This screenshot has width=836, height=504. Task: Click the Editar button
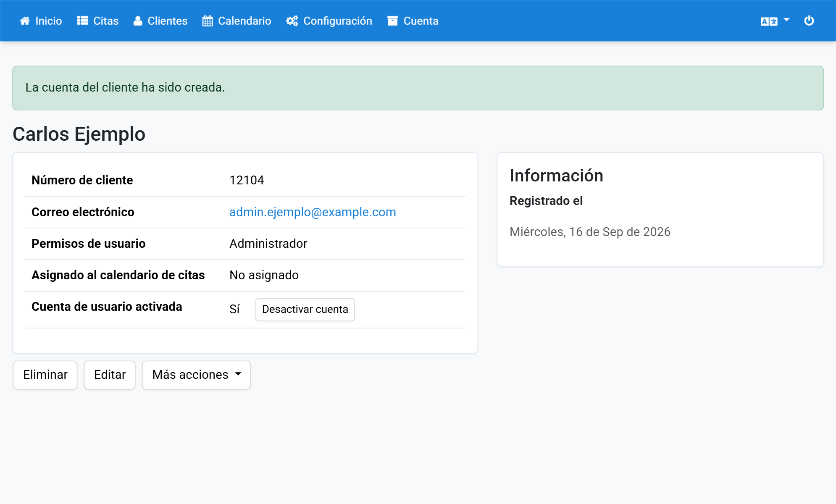pyautogui.click(x=110, y=375)
